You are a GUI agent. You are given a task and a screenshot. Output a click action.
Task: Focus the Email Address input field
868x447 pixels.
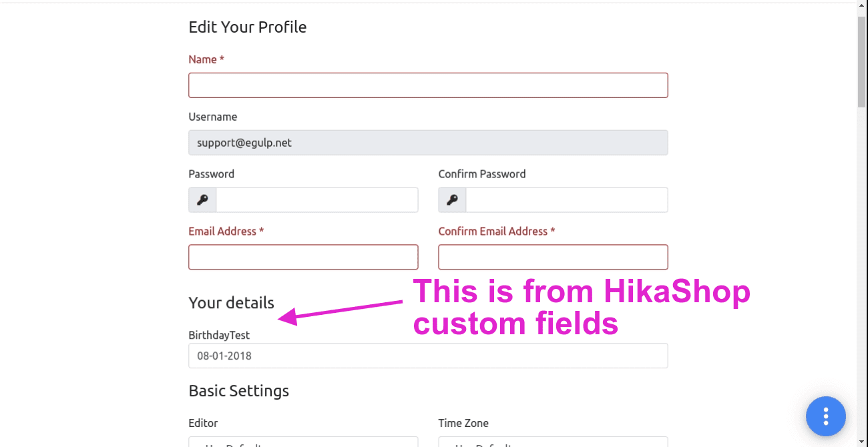(x=303, y=257)
